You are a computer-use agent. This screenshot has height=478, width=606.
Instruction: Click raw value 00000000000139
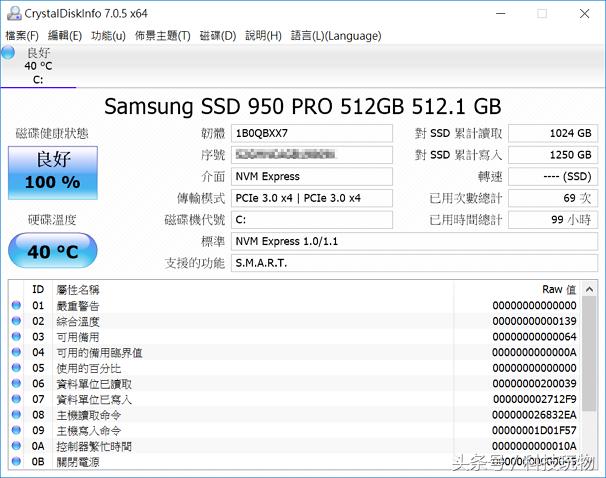(x=535, y=321)
